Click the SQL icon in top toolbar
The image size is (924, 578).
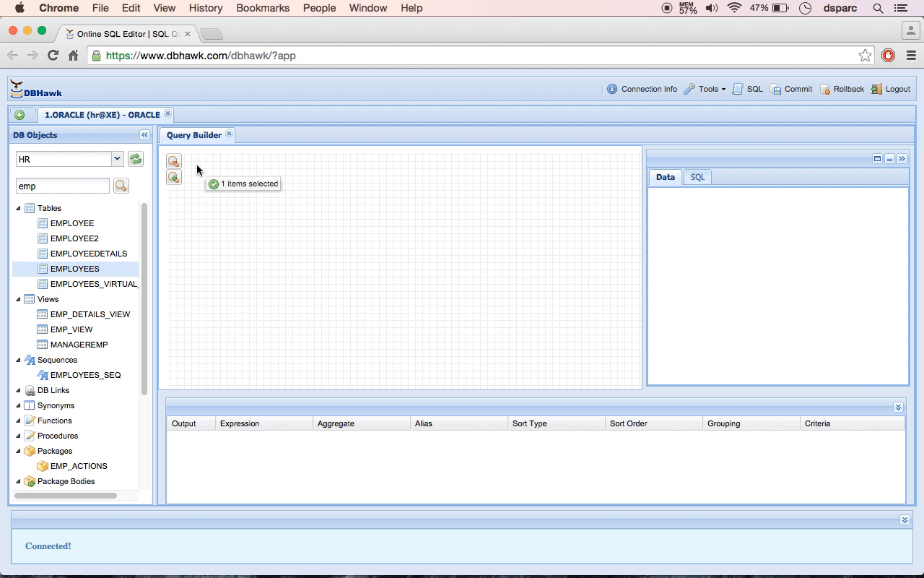748,89
